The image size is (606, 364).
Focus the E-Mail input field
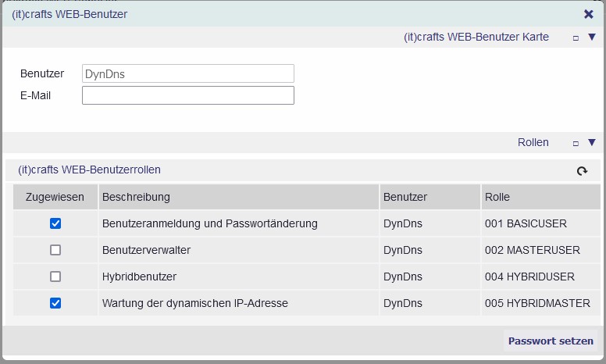188,95
